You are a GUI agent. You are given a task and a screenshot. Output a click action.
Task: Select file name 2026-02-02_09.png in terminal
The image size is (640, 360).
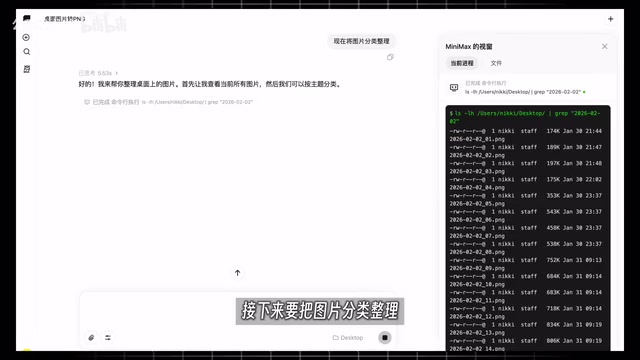477,268
